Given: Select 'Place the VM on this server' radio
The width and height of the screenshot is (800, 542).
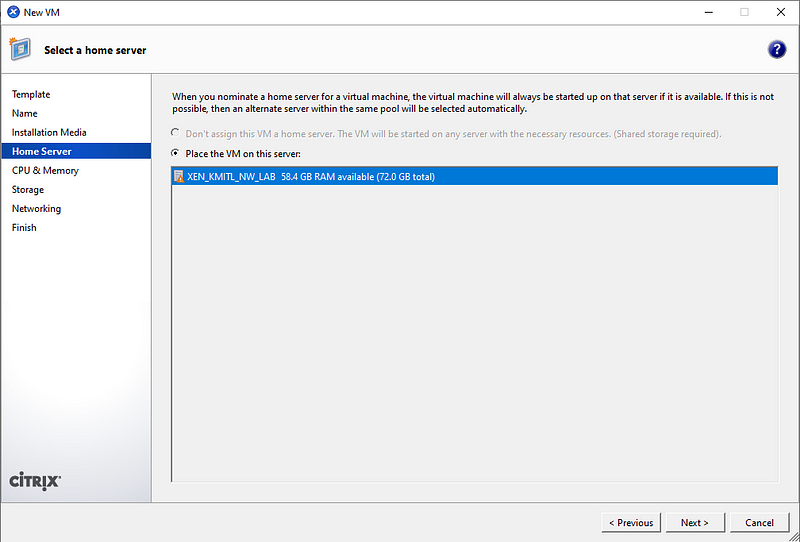Looking at the screenshot, I should click(176, 153).
